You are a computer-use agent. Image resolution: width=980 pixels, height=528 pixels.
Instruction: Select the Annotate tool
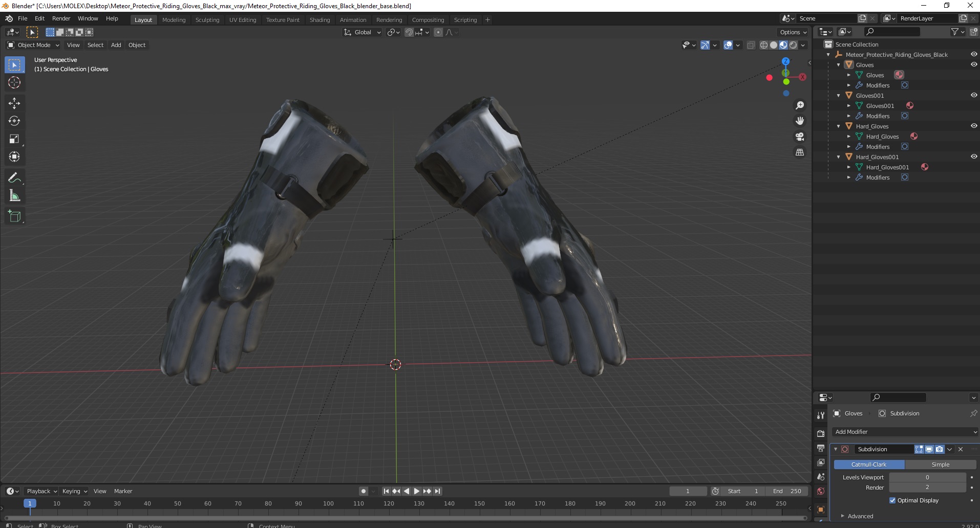point(14,178)
